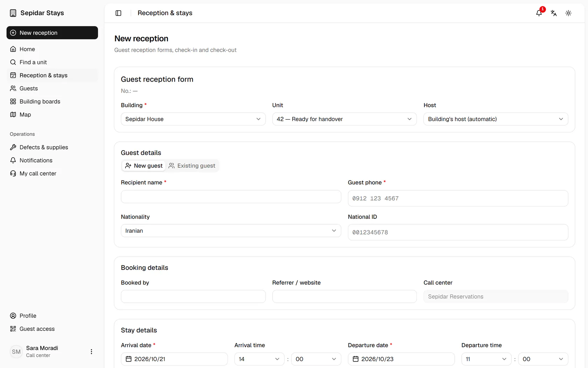This screenshot has height=368, width=588.
Task: Click the Arrival date calendar icon
Action: tap(128, 359)
